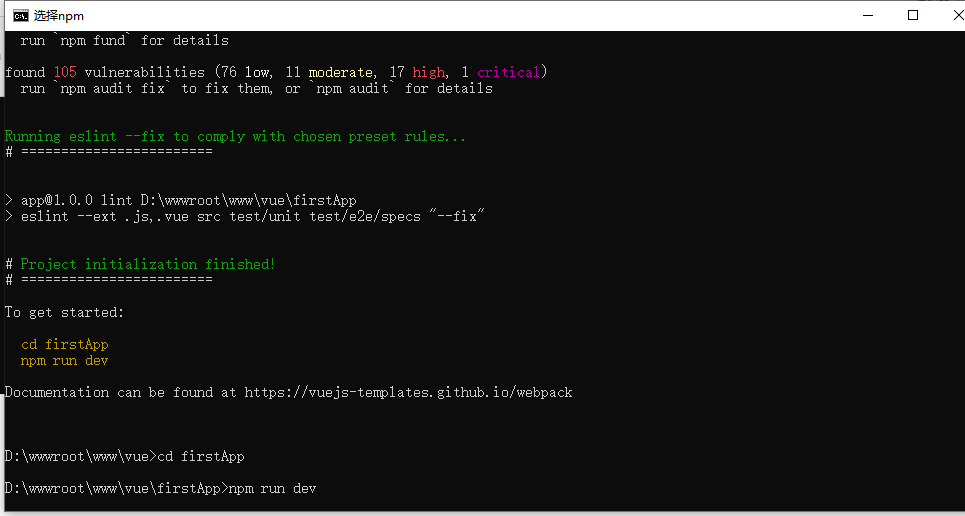Click the 选择npm window title text
Screen dimensions: 965x516
[58, 16]
